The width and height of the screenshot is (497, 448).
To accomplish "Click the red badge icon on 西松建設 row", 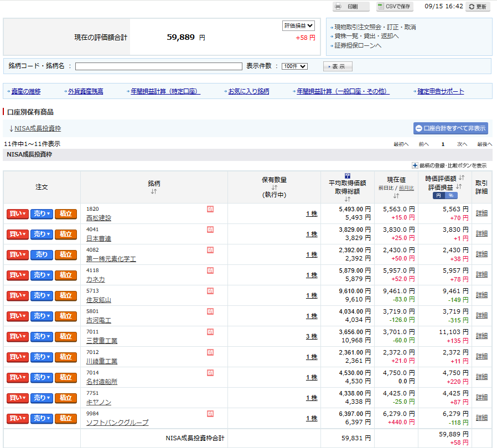I will pos(210,209).
